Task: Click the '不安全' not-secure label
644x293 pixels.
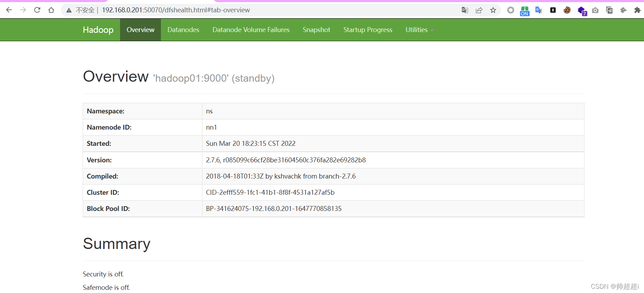Action: point(85,10)
